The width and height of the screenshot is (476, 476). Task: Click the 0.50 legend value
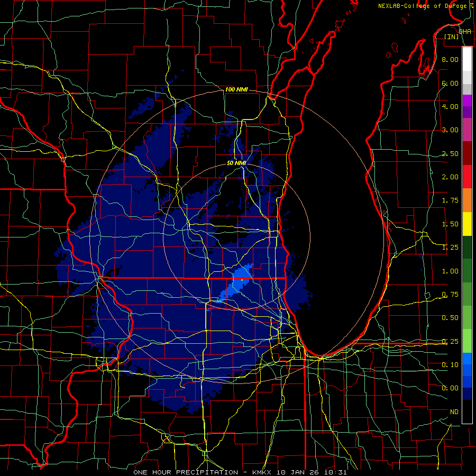coord(450,318)
